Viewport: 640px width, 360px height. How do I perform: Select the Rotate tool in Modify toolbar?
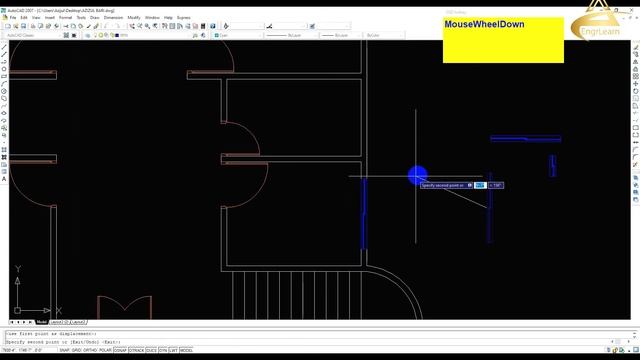(x=636, y=91)
